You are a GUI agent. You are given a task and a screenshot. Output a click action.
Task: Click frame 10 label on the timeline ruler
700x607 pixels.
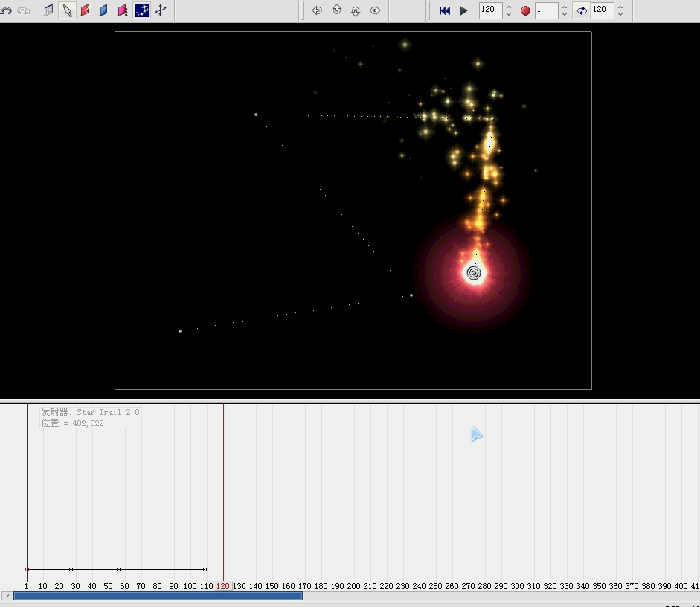[43, 586]
